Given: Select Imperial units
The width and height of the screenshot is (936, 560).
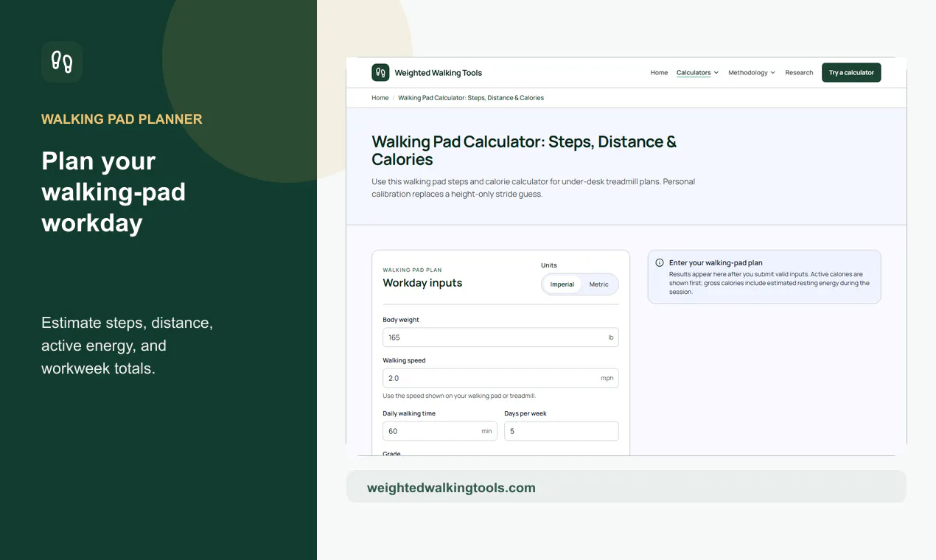Looking at the screenshot, I should point(562,284).
